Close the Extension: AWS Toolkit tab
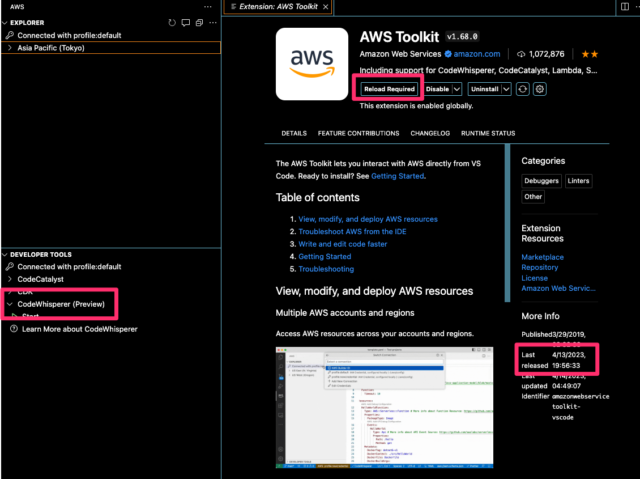This screenshot has height=479, width=640. point(325,7)
